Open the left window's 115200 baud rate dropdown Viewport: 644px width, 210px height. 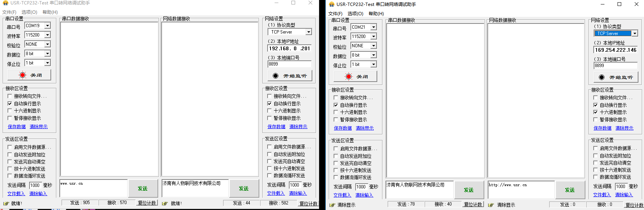pos(47,35)
